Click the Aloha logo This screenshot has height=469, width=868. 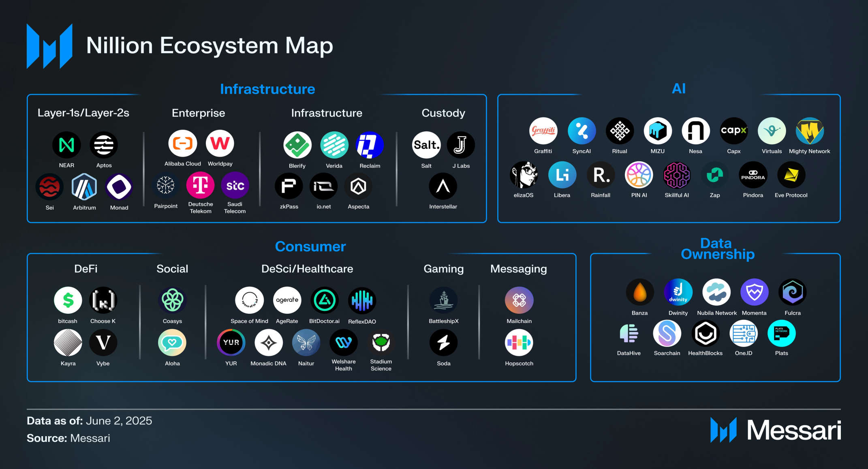point(172,343)
